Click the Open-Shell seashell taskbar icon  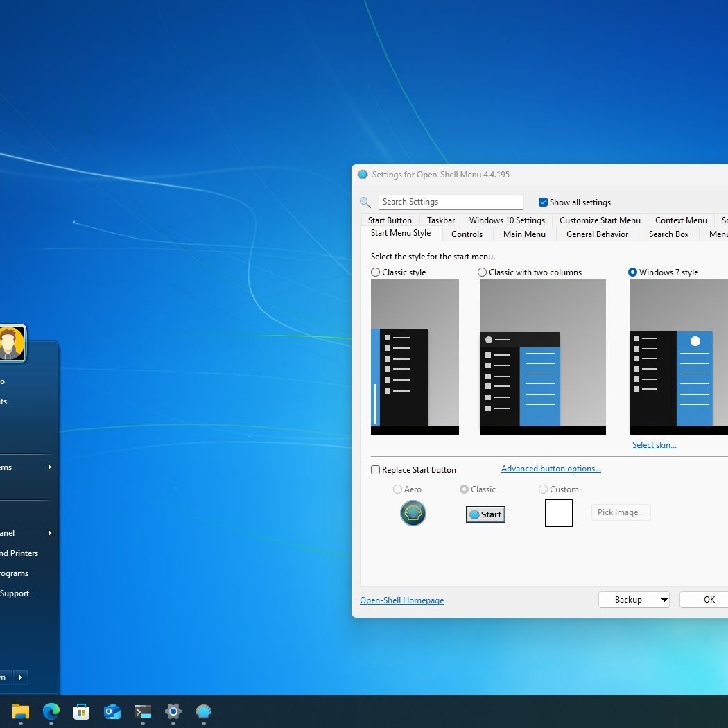[x=203, y=711]
